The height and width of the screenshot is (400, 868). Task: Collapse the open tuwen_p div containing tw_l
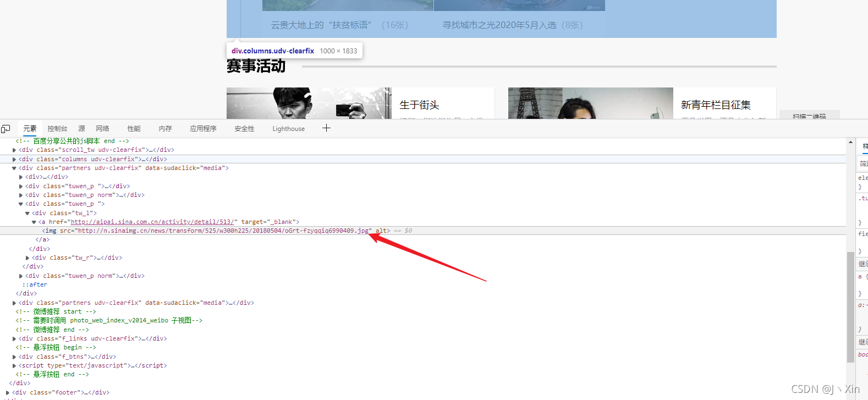(21, 204)
